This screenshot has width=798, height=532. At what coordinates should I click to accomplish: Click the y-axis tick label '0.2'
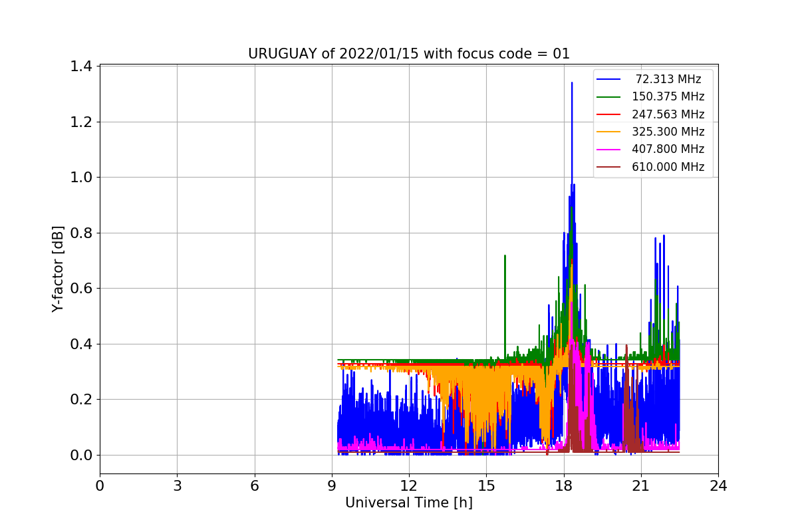[82, 400]
